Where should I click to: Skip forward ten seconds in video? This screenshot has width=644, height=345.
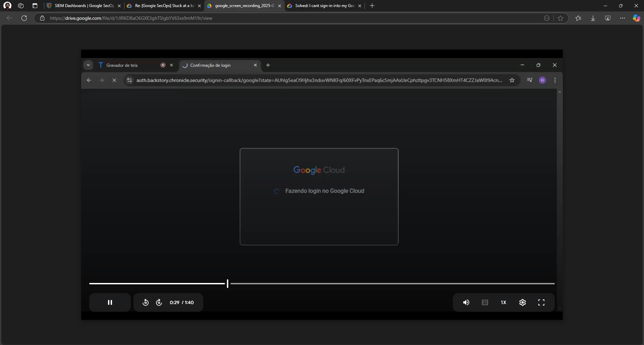pos(159,302)
